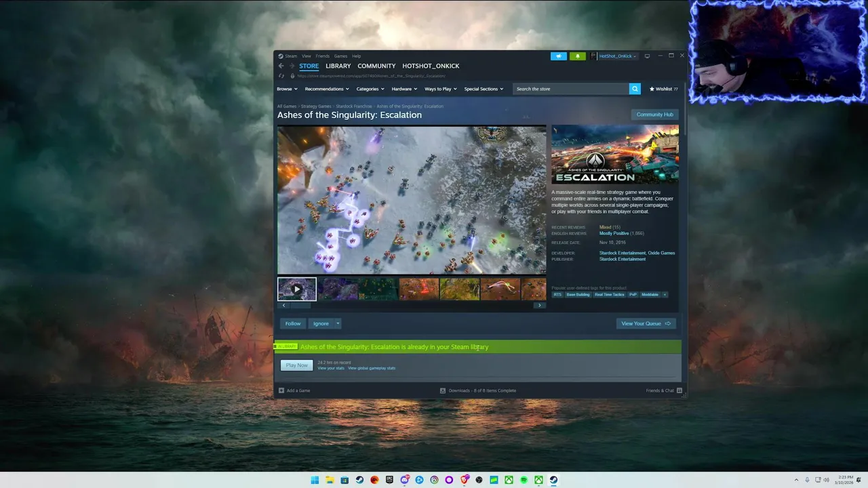Click the Stardock Franchise breadcrumb
Viewport: 868px width, 488px height.
pyautogui.click(x=354, y=106)
